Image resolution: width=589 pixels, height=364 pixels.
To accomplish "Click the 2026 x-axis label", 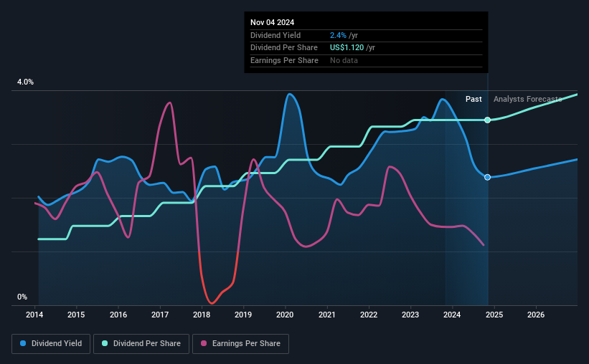I will click(x=536, y=315).
